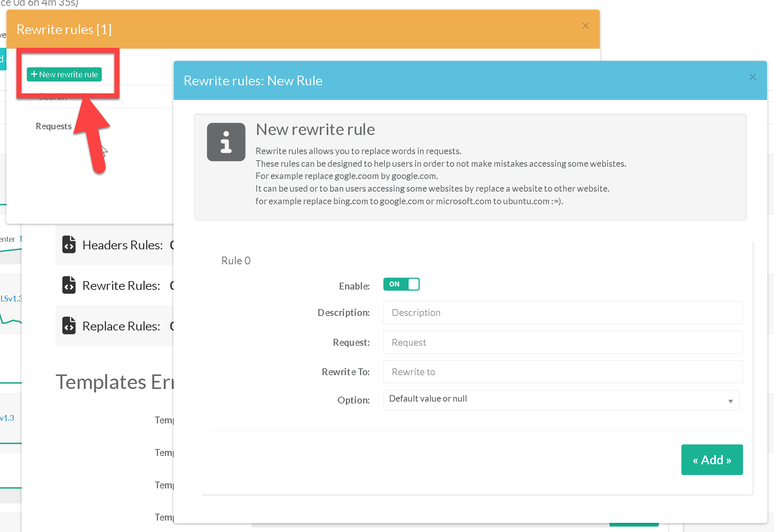Click the Rewrite Rules code file icon
The image size is (774, 532).
pos(69,285)
